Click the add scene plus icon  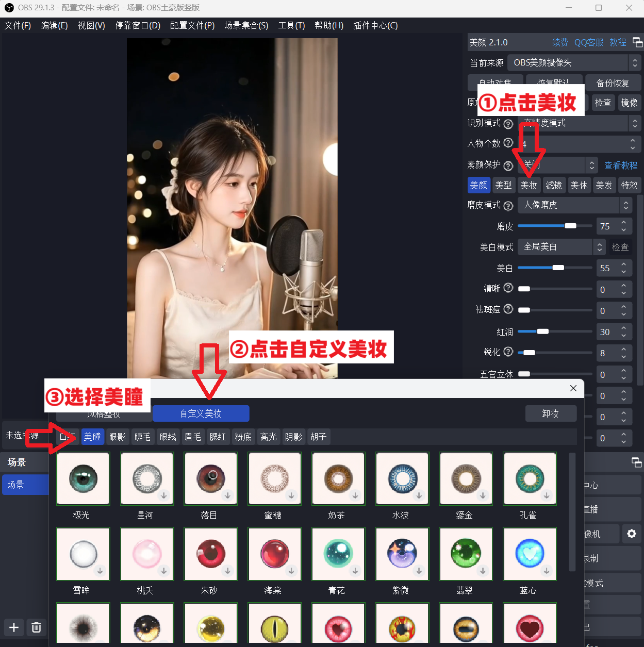click(13, 627)
